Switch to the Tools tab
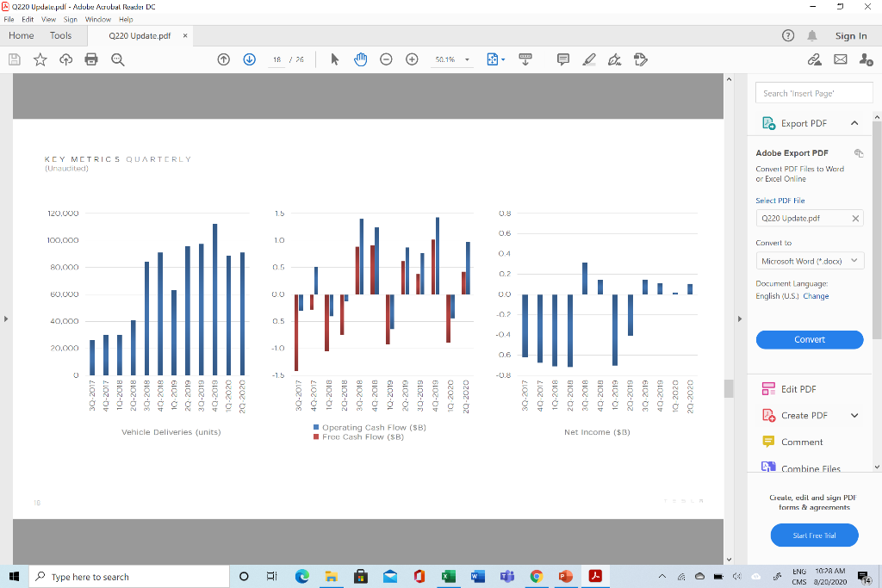882x588 pixels. pos(61,35)
